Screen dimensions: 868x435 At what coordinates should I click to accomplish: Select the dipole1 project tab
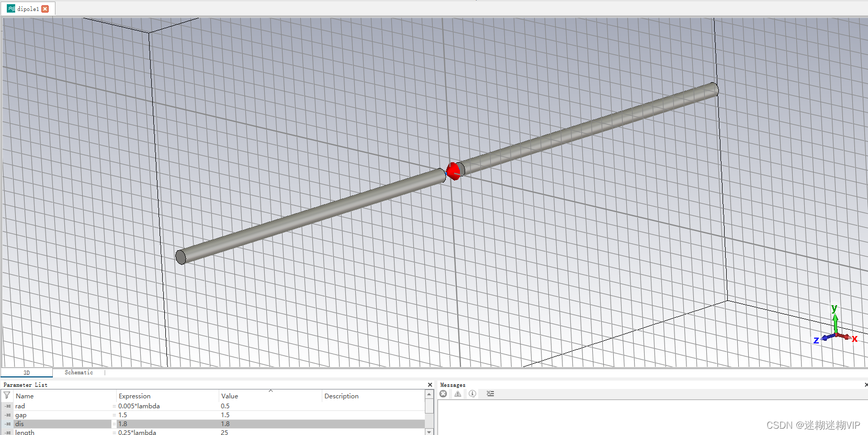(28, 9)
